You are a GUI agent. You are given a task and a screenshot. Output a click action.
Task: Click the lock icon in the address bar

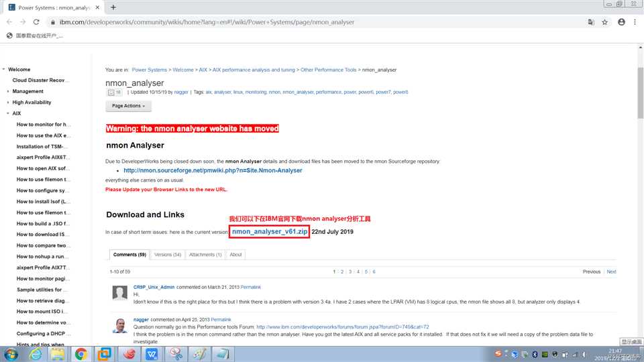click(52, 22)
